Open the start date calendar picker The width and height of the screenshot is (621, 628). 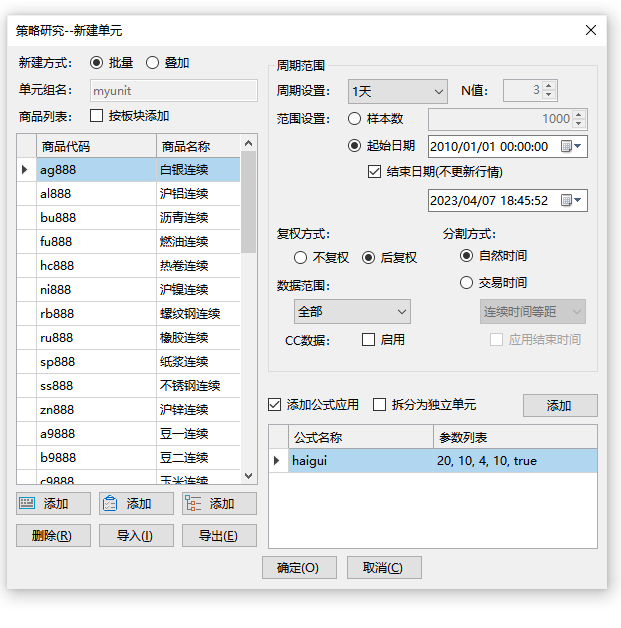tap(573, 146)
